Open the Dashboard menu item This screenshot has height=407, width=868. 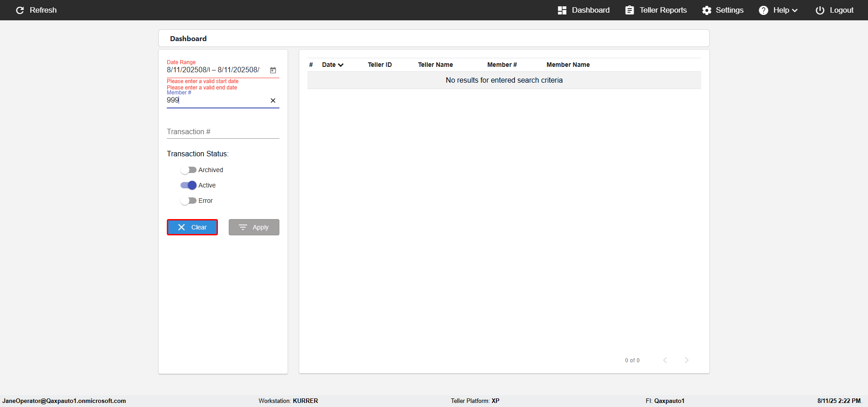[583, 10]
